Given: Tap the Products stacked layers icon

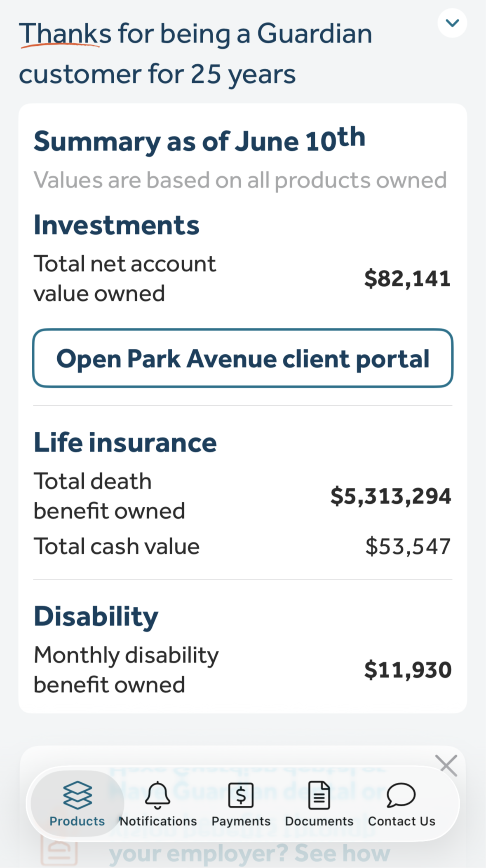Looking at the screenshot, I should pos(77,795).
